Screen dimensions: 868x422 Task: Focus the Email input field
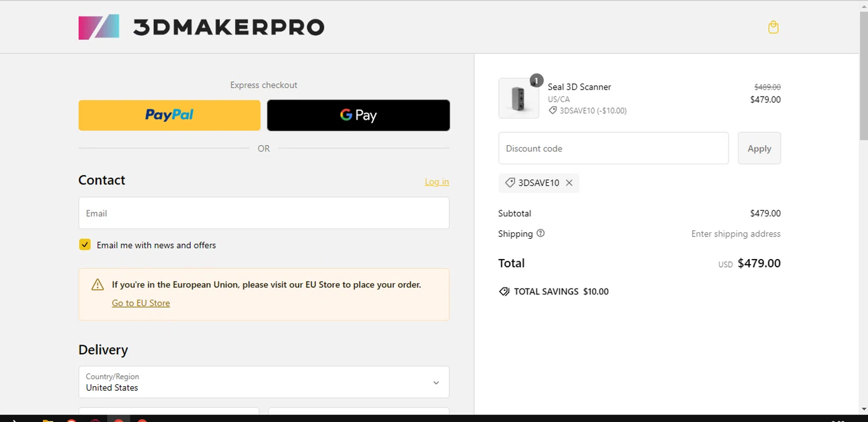pyautogui.click(x=264, y=213)
